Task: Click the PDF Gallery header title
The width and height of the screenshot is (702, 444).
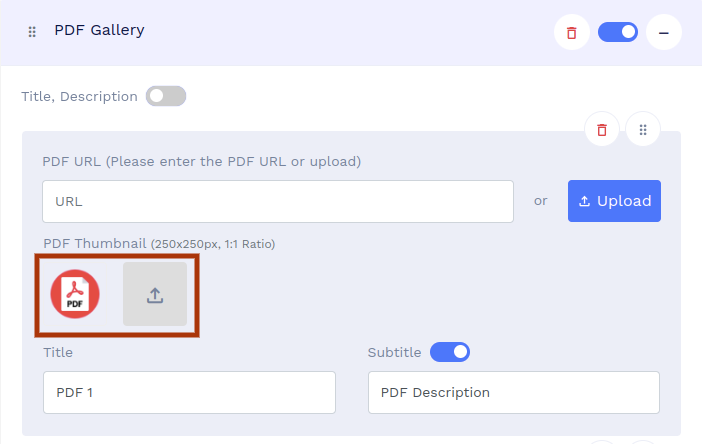Action: pyautogui.click(x=99, y=30)
